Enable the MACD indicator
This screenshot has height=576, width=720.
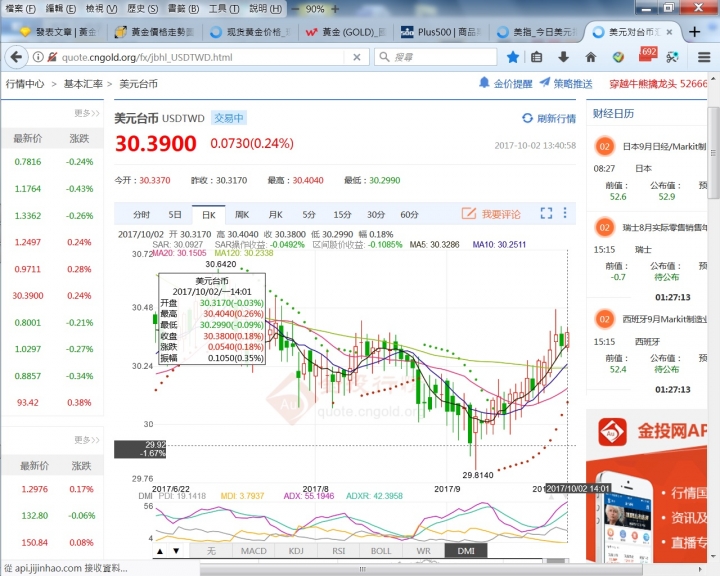(x=254, y=550)
